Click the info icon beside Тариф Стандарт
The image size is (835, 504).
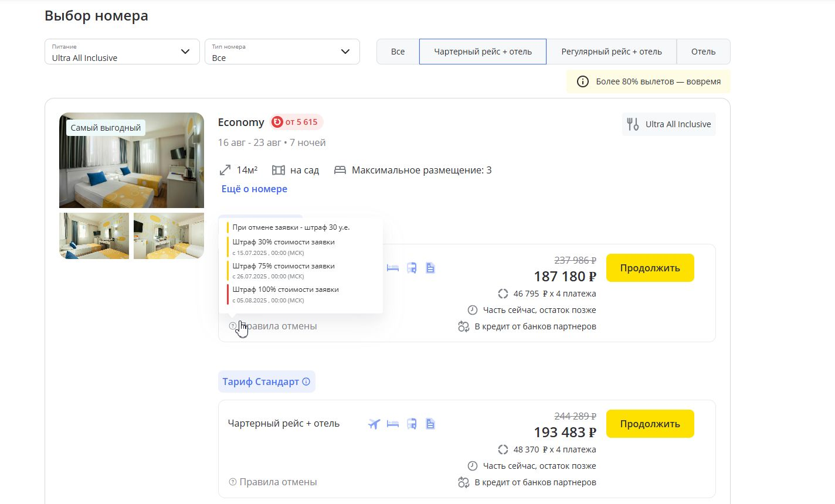point(306,382)
